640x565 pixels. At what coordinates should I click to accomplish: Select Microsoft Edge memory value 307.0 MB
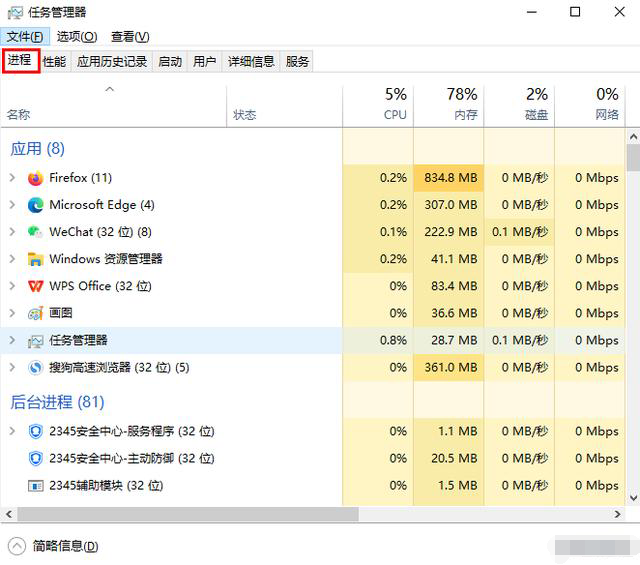[451, 205]
